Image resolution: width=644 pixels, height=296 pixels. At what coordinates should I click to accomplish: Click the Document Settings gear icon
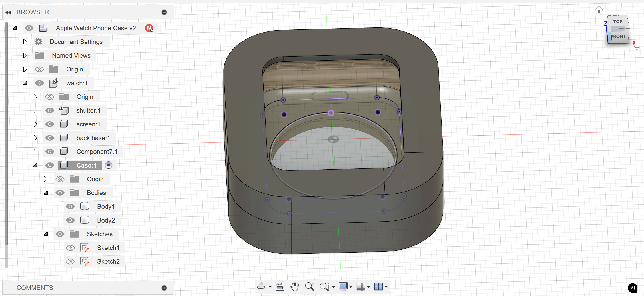tap(39, 42)
